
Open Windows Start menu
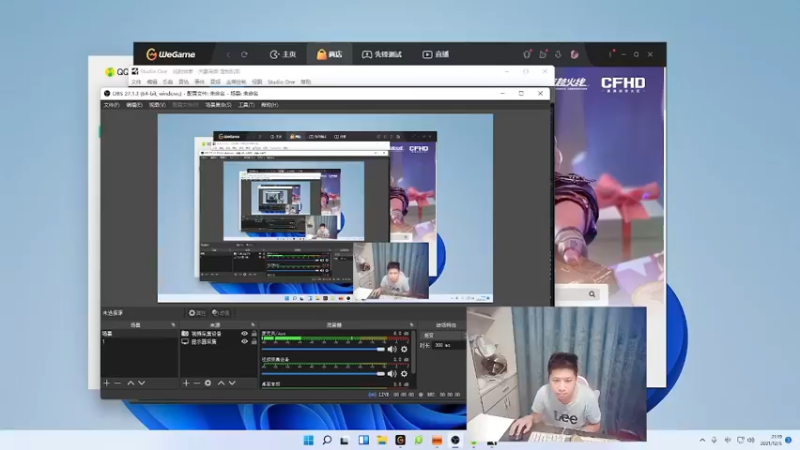coord(309,440)
